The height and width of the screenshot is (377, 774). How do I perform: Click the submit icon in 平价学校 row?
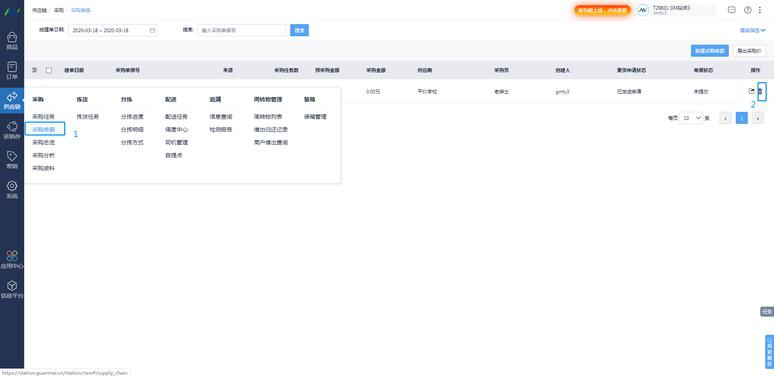coord(751,91)
